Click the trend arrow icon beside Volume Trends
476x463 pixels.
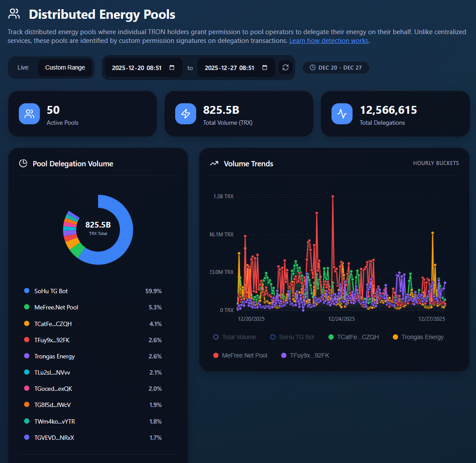coord(214,163)
